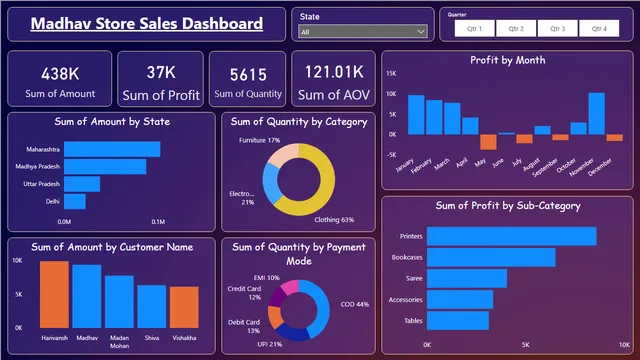Image resolution: width=640 pixels, height=360 pixels.
Task: Select the Qtr 2 slicer button
Action: tap(516, 29)
